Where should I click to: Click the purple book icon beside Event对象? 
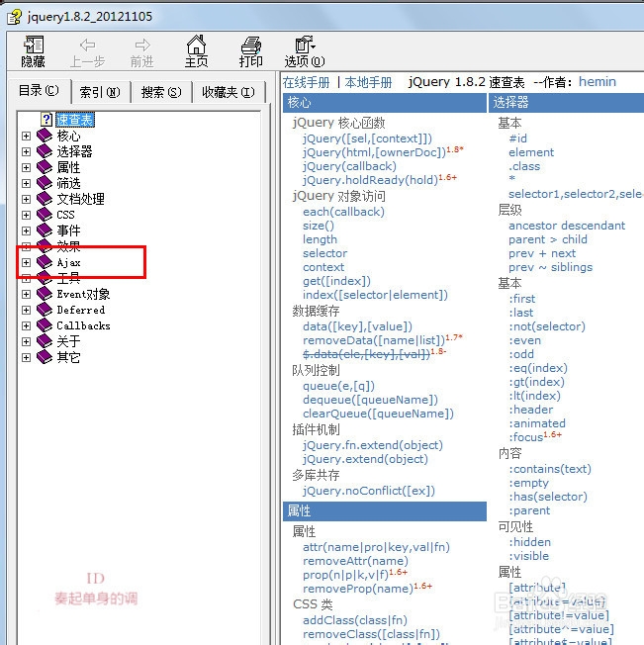click(45, 294)
